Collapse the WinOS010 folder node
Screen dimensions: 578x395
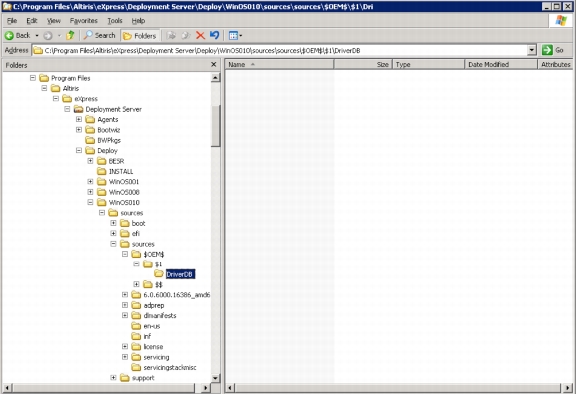pos(90,202)
